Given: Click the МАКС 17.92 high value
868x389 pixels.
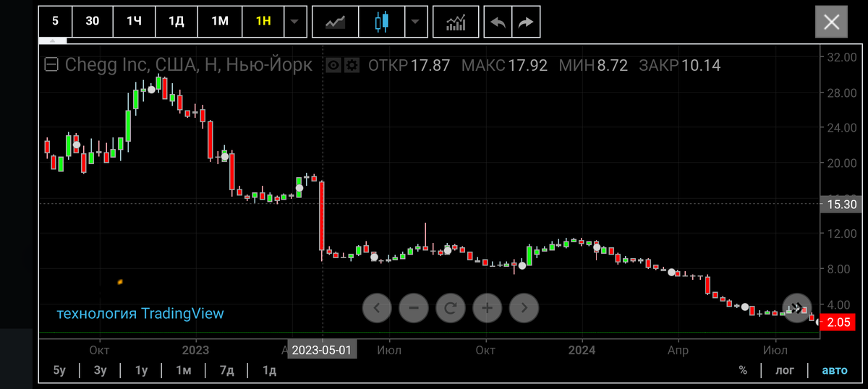Looking at the screenshot, I should (504, 65).
